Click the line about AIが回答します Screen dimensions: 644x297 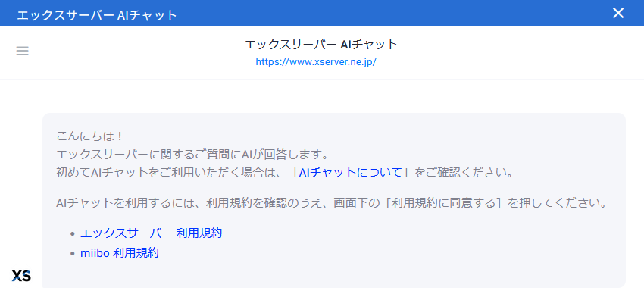[192, 155]
